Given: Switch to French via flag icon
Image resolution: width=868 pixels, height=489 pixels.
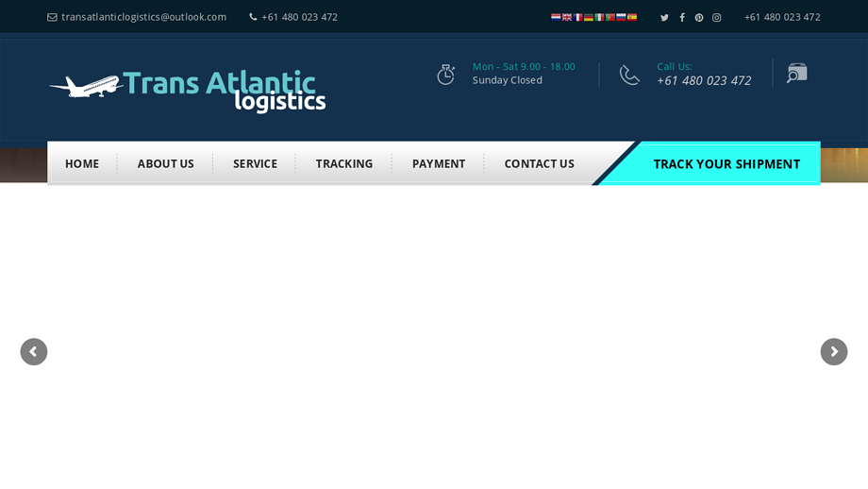Looking at the screenshot, I should 577,17.
